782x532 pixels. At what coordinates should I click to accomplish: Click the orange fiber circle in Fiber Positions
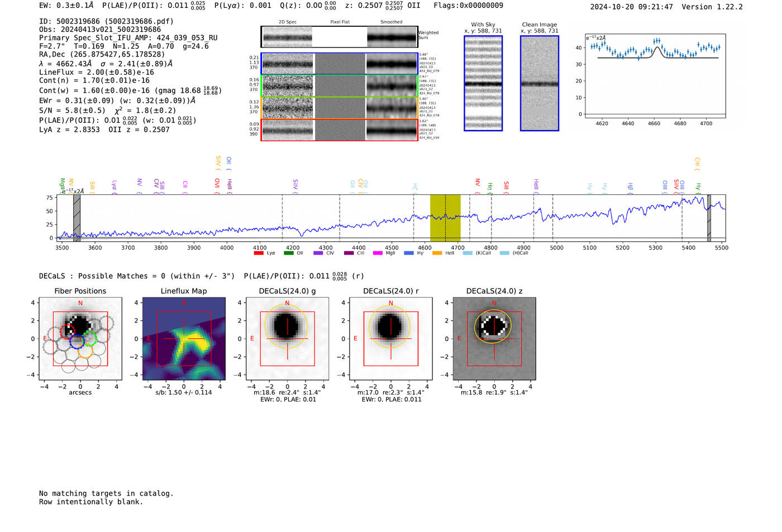click(85, 351)
